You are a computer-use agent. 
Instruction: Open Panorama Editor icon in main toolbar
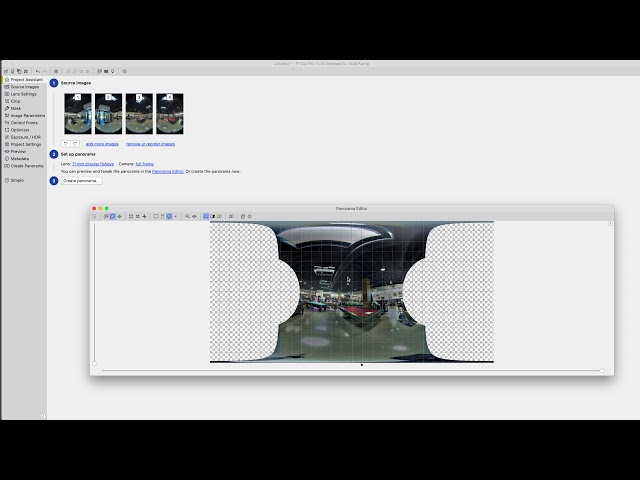pyautogui.click(x=99, y=71)
